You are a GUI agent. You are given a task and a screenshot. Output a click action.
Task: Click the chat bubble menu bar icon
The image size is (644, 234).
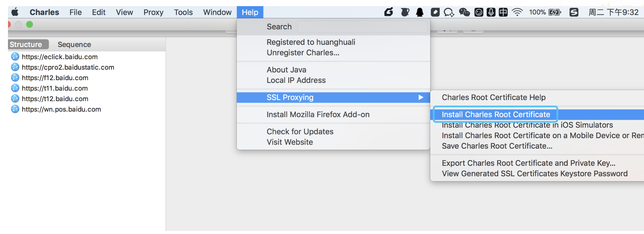tap(449, 12)
